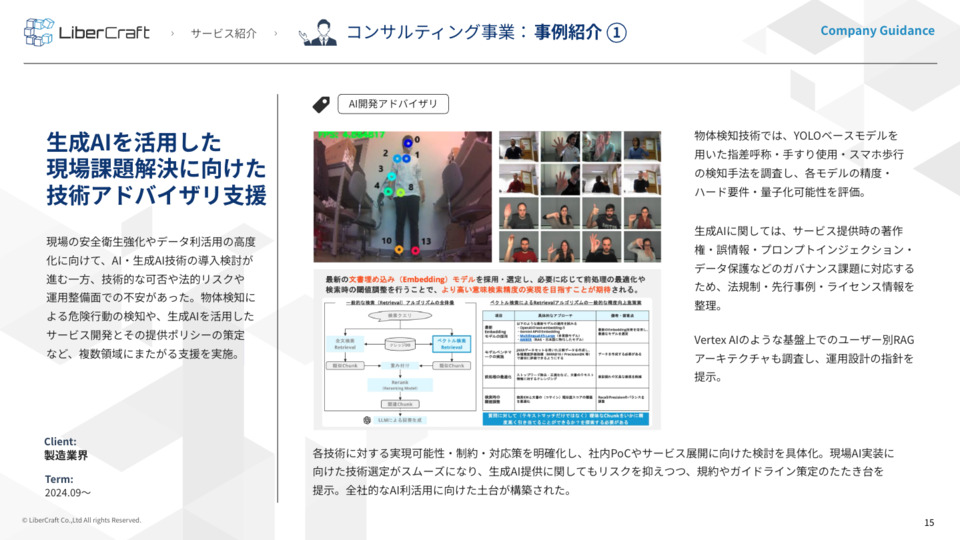Click the LiberCraft copyright notice
This screenshot has width=960, height=540.
[x=81, y=520]
